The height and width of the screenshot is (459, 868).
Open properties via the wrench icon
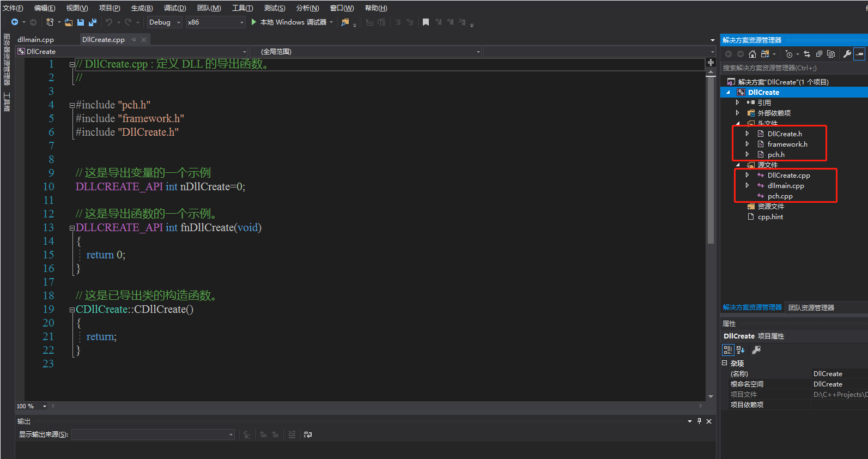pos(847,54)
